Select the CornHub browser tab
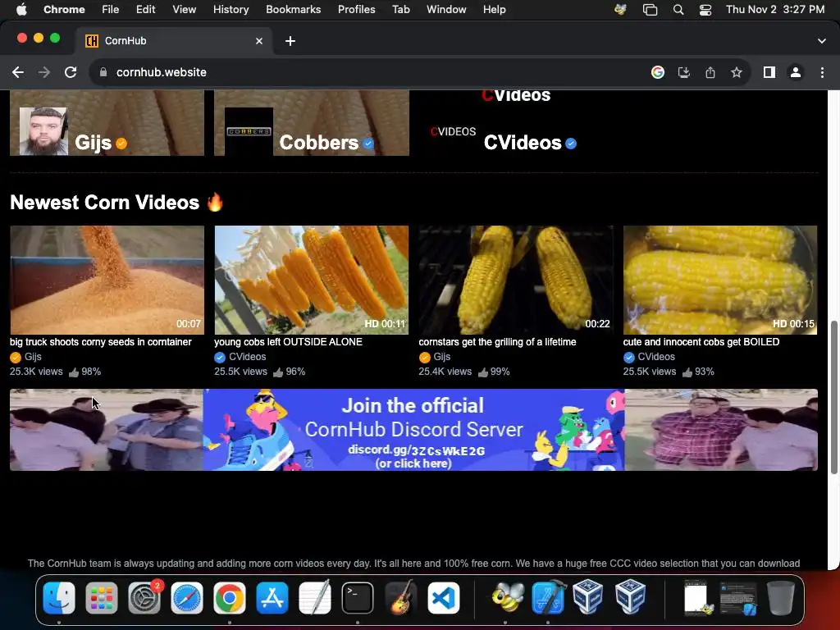840x630 pixels. click(174, 41)
